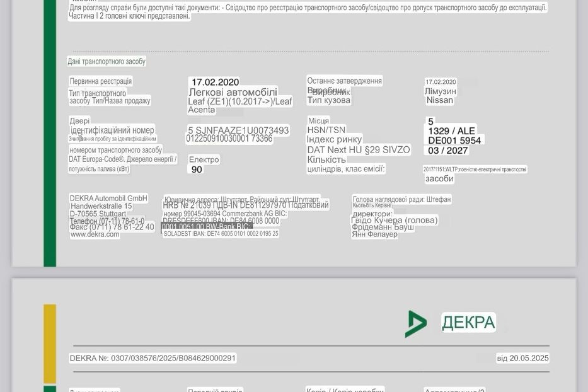This screenshot has height=392, width=588.
Task: Click the code "01225091003000173366"
Action: point(229,139)
